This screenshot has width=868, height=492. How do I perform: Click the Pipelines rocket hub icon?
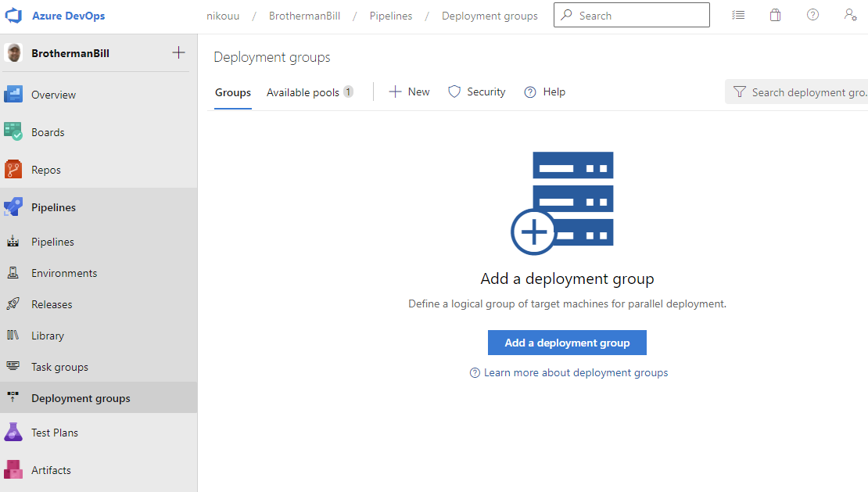tap(13, 207)
